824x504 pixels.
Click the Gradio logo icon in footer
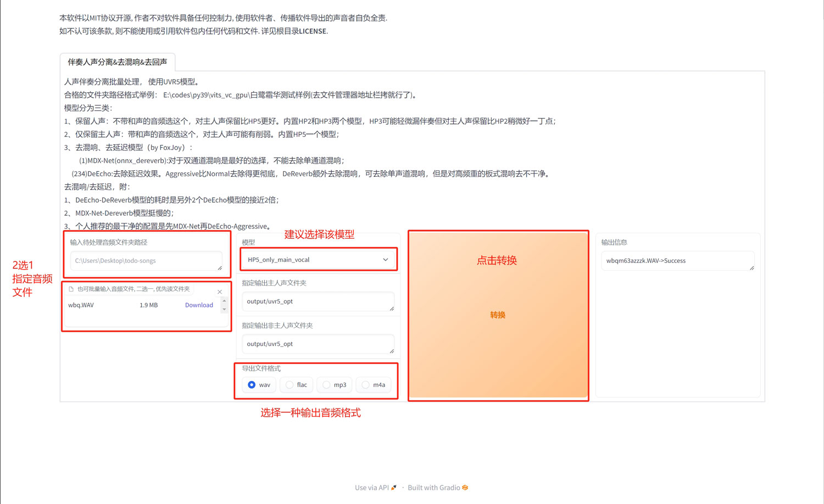(465, 488)
